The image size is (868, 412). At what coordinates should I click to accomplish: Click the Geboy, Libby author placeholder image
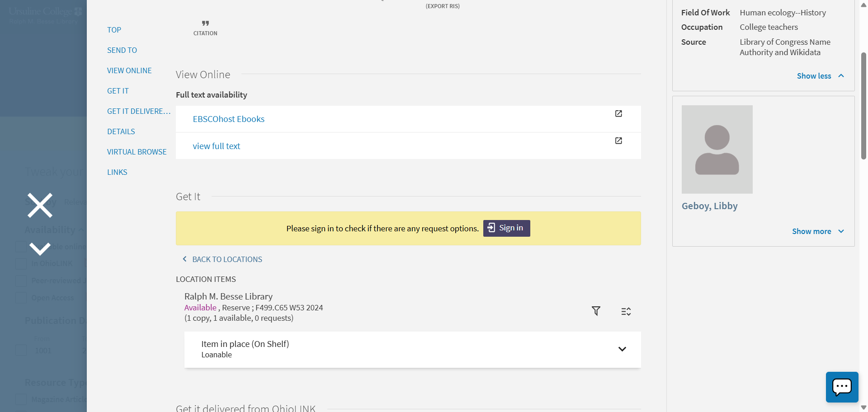717,150
